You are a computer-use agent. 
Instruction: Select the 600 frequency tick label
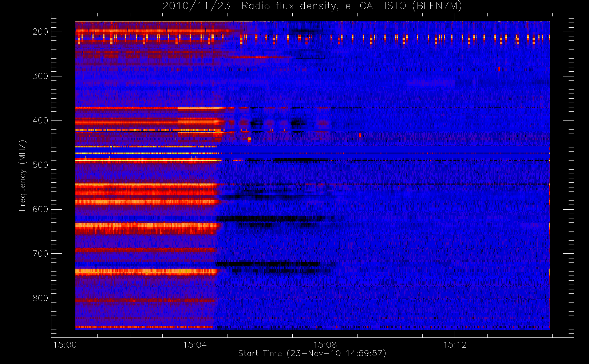(40, 209)
